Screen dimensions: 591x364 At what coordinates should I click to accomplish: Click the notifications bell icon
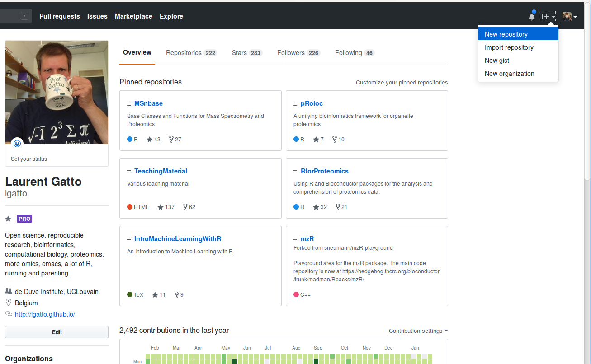coord(531,16)
